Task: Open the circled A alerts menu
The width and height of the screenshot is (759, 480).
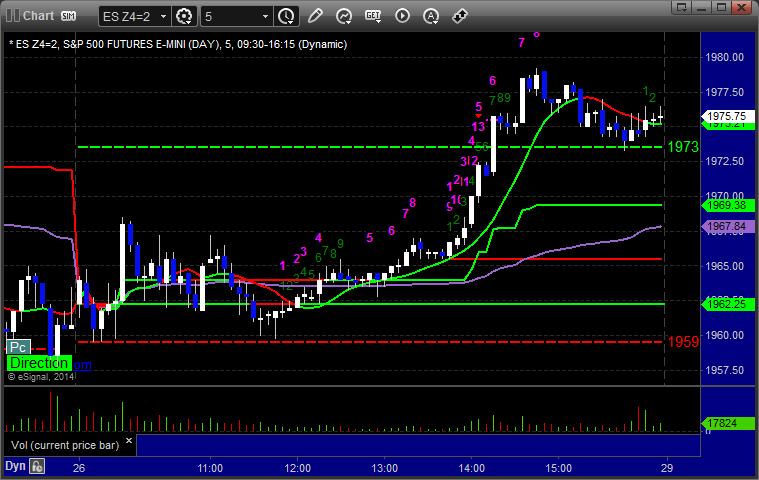Action: 431,16
